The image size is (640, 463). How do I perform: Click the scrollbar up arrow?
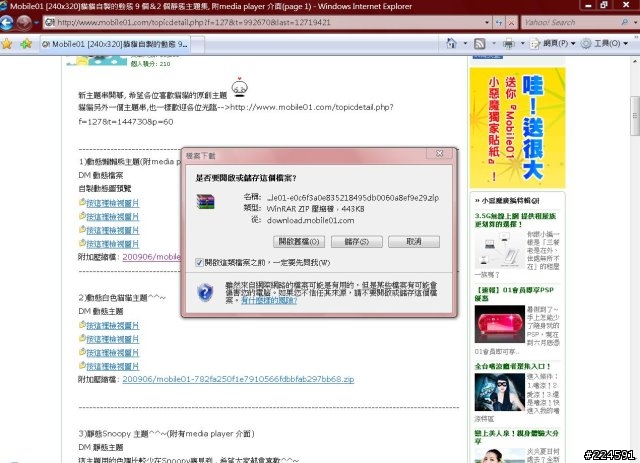coord(635,61)
